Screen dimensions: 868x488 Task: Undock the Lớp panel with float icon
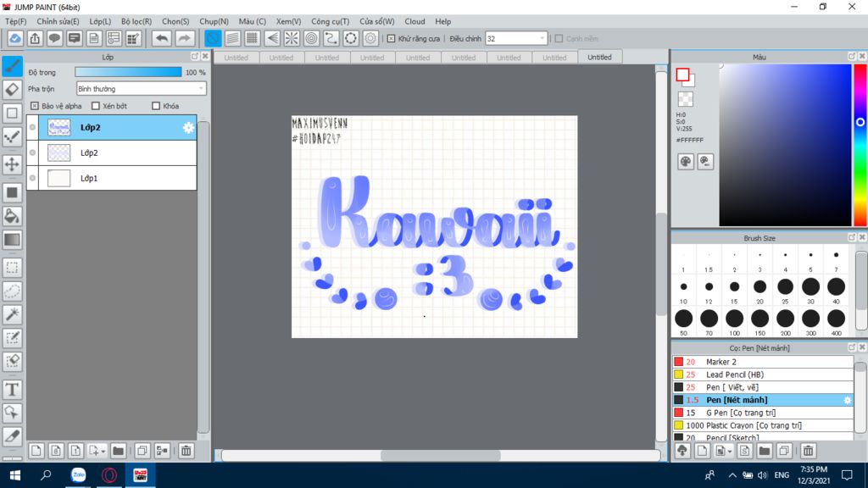point(195,57)
